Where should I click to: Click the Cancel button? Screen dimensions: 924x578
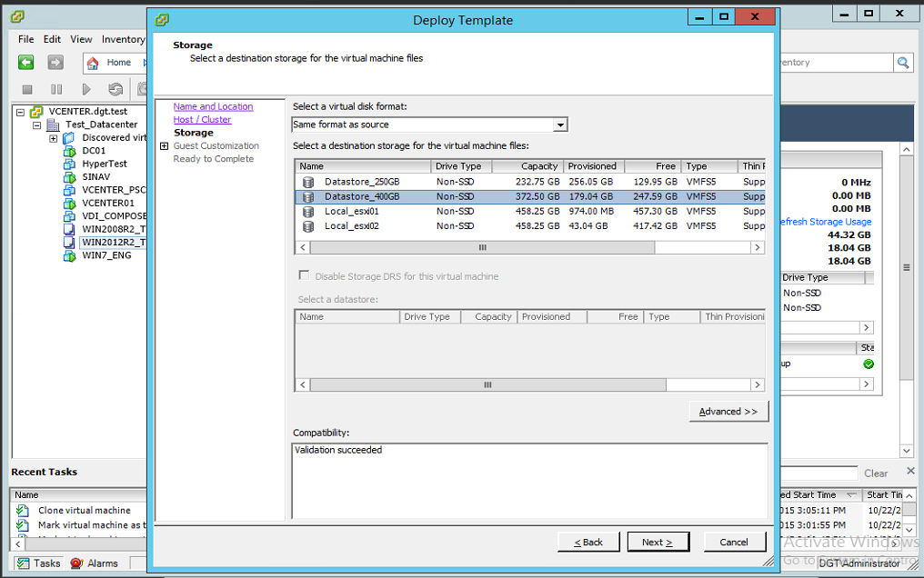coord(734,542)
